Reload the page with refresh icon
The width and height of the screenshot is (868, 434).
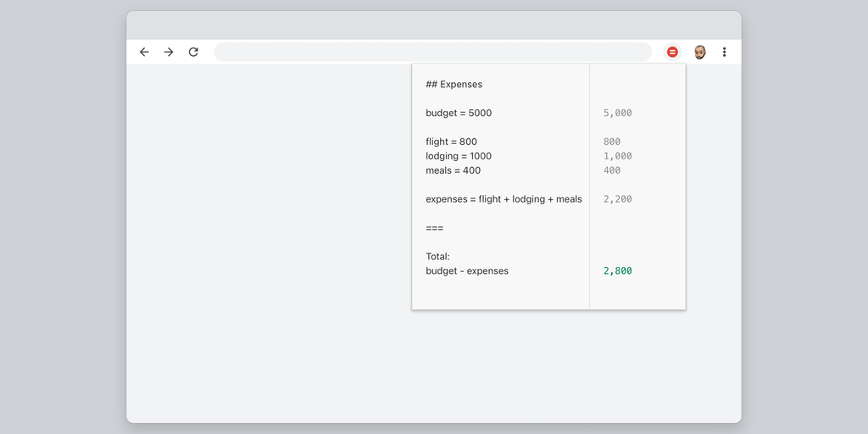(x=193, y=52)
